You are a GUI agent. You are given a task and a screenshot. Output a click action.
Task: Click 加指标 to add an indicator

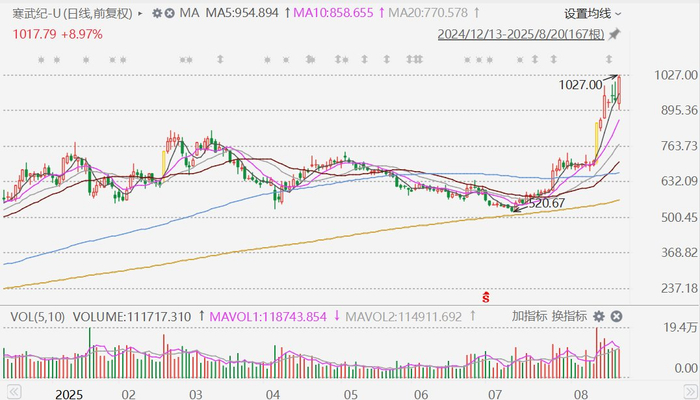[529, 316]
